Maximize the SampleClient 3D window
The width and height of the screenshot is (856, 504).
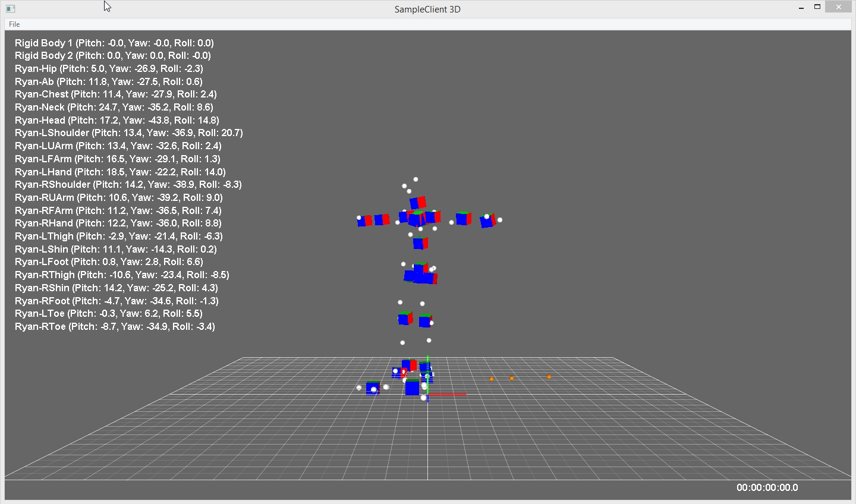pyautogui.click(x=817, y=7)
